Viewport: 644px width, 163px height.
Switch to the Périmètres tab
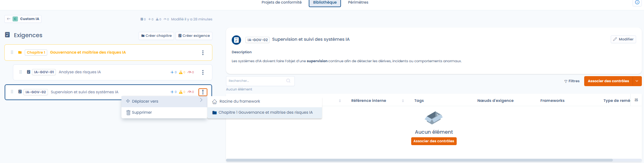[358, 3]
